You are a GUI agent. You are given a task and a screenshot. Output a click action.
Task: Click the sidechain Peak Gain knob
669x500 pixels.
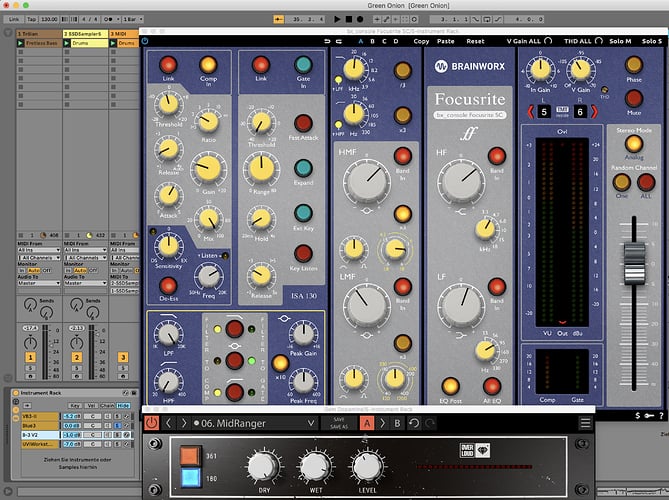pyautogui.click(x=303, y=334)
